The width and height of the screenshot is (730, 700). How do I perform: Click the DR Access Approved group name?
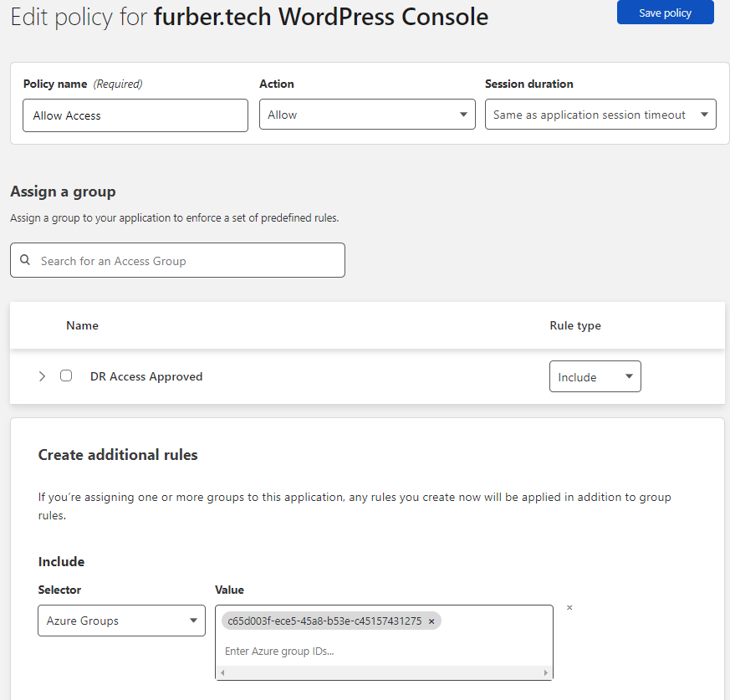146,376
